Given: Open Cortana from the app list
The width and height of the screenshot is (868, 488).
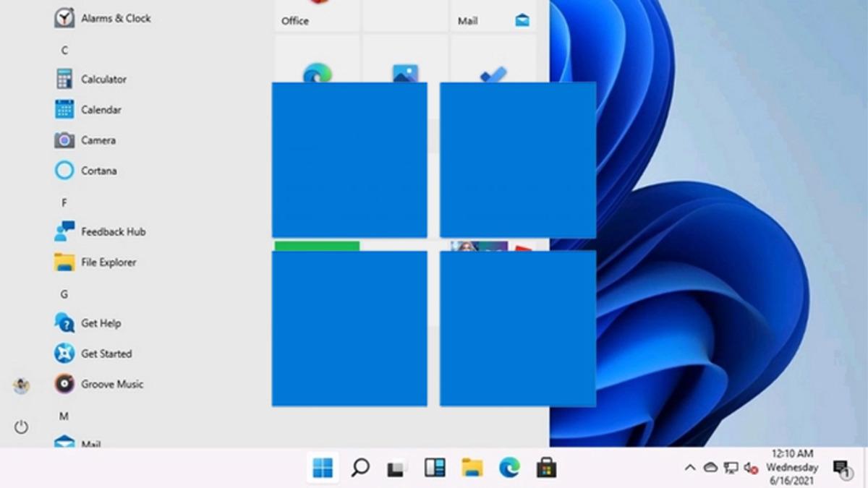Looking at the screenshot, I should pyautogui.click(x=98, y=171).
